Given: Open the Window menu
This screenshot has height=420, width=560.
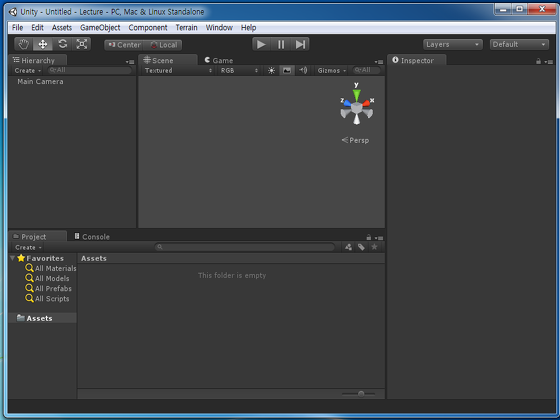Looking at the screenshot, I should point(219,28).
